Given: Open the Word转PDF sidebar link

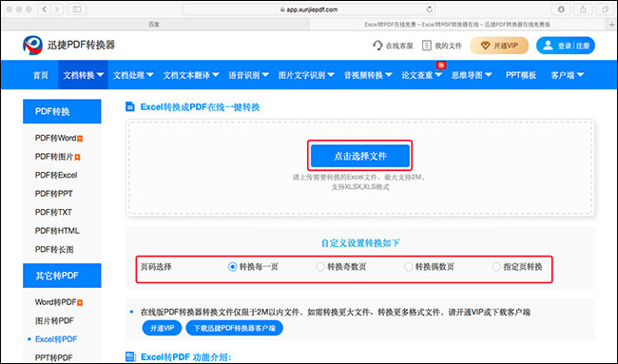Looking at the screenshot, I should point(55,302).
